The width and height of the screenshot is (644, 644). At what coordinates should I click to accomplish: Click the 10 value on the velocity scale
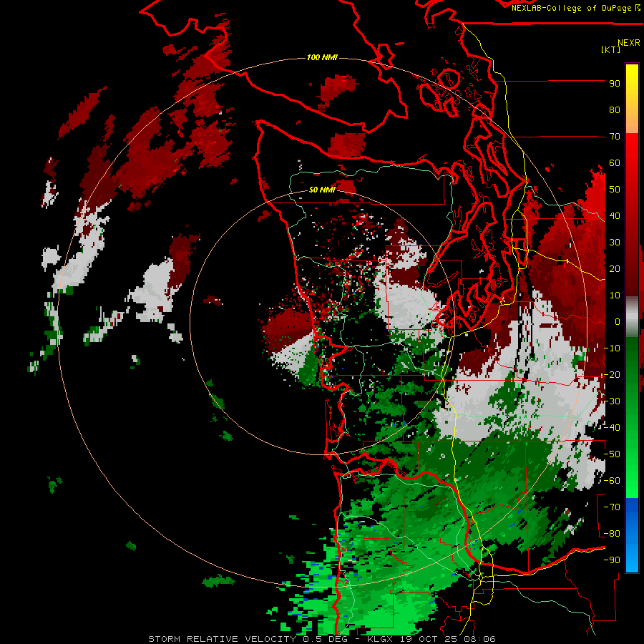pyautogui.click(x=615, y=296)
